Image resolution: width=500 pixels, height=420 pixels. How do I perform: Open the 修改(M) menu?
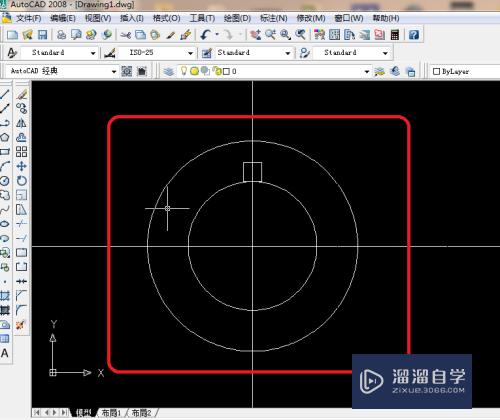click(x=311, y=18)
